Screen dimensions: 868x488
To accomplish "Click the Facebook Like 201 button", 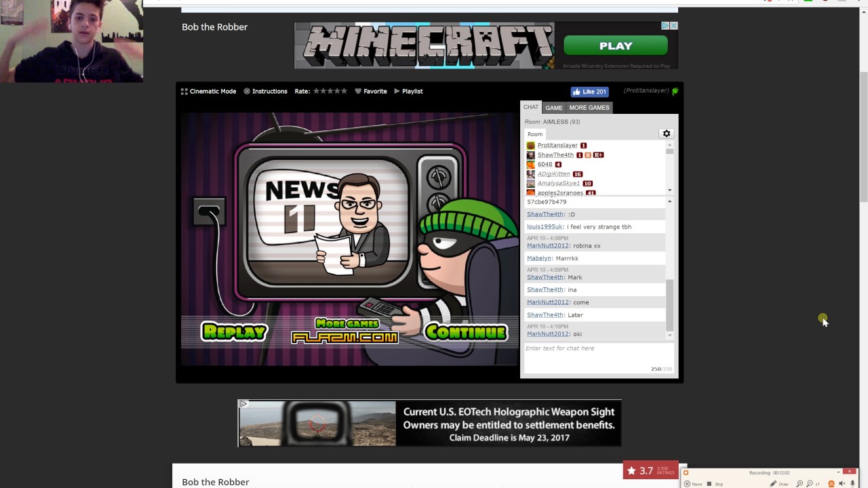I will 589,91.
